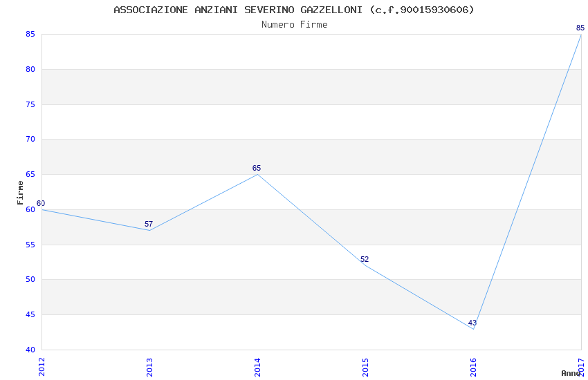This screenshot has width=588, height=380.
Task: Click the x-axis year 2013
Action: coord(149,367)
